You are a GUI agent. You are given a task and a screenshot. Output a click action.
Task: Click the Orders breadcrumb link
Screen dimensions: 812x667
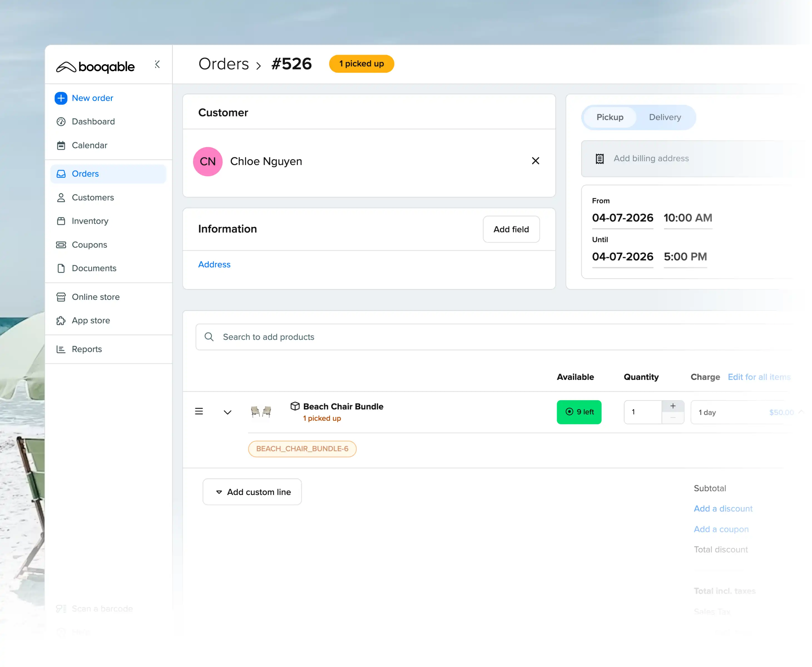[x=223, y=64]
